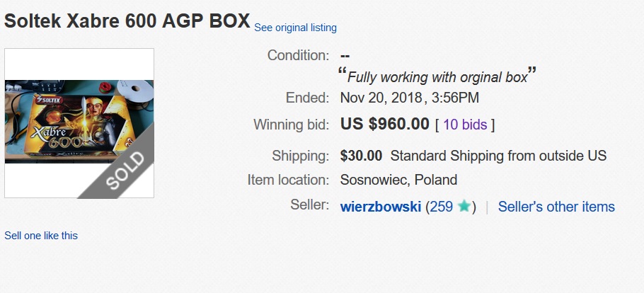Click the US $960.00 winning bid amount
Image resolution: width=644 pixels, height=293 pixels.
[384, 124]
